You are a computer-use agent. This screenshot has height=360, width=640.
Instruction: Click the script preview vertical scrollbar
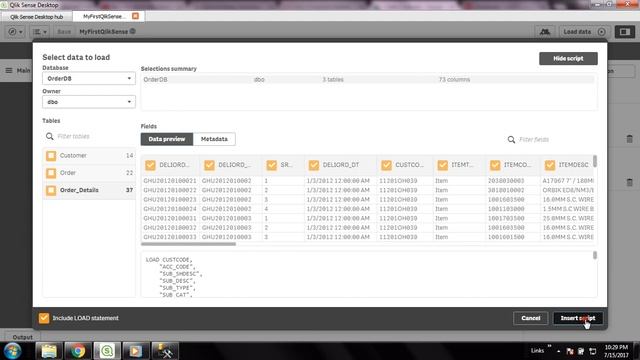pyautogui.click(x=595, y=255)
